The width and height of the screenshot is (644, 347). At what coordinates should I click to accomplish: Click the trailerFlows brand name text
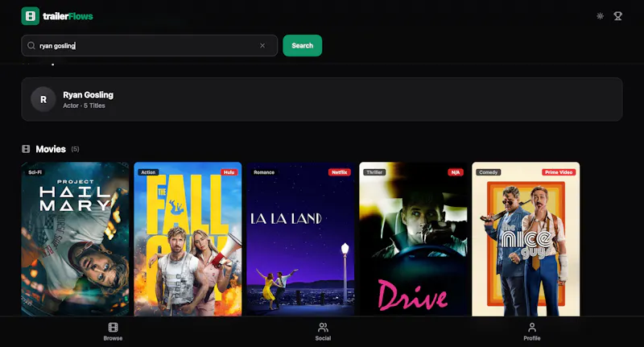point(68,16)
